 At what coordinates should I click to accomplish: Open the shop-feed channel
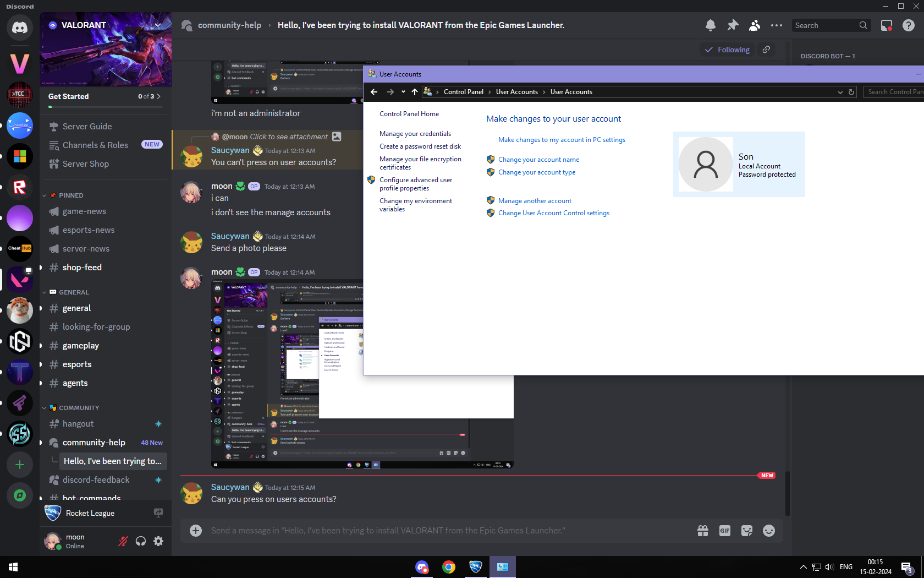pyautogui.click(x=106, y=268)
